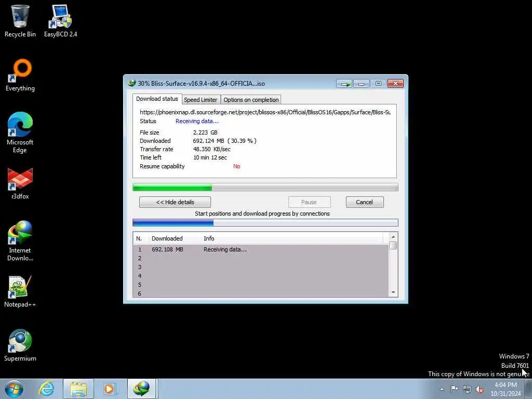Click the downloaded value 692.124 MB
Viewport: 532px width, 399px height.
[209, 141]
